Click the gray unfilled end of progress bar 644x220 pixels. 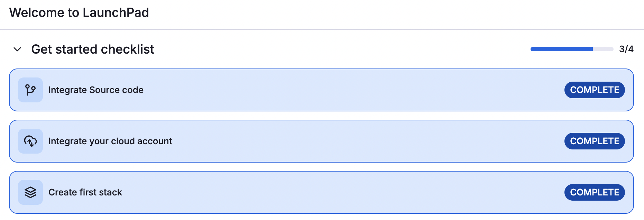pos(604,49)
